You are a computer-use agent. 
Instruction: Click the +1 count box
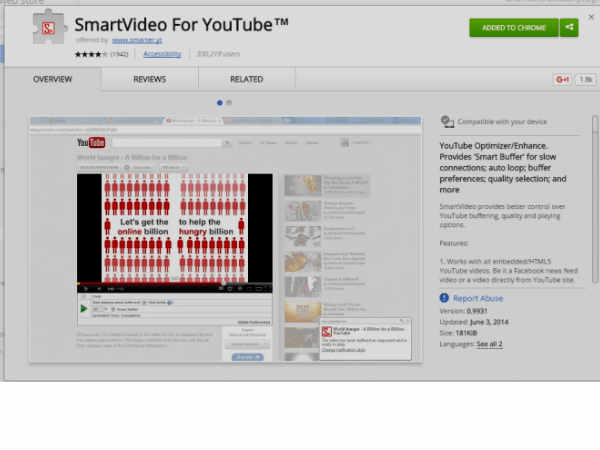point(586,80)
